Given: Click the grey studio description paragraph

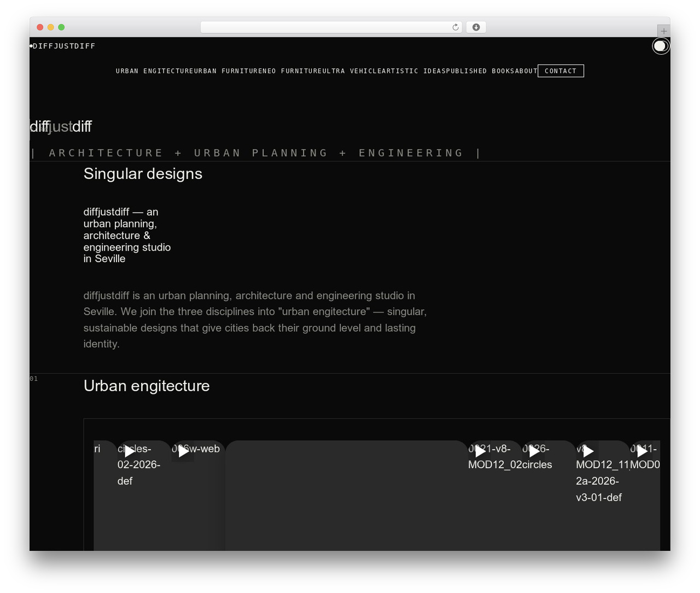Looking at the screenshot, I should pos(255,319).
